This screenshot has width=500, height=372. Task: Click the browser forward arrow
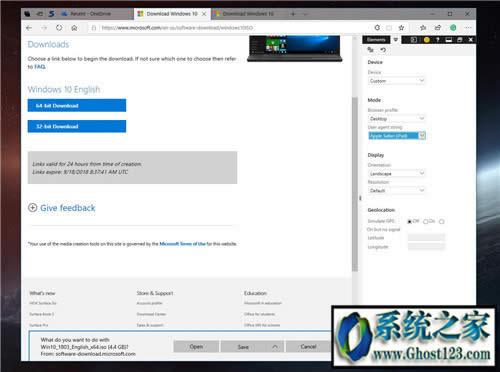[x=44, y=28]
